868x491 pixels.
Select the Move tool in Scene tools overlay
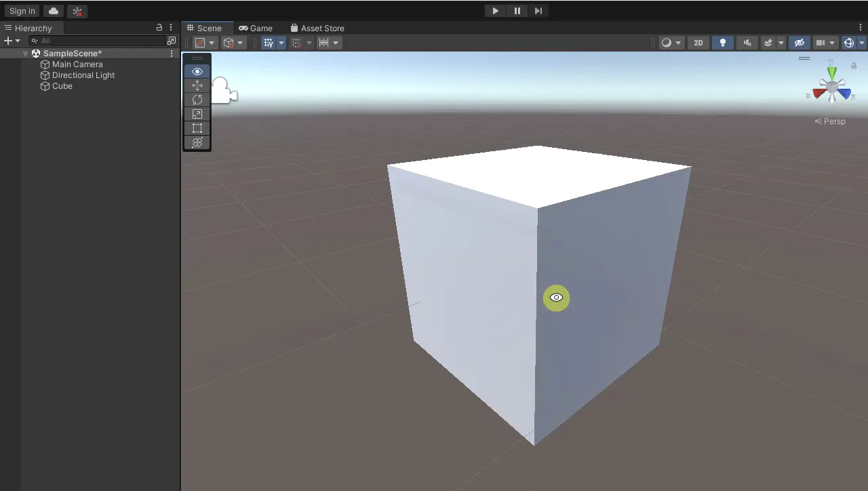(x=197, y=85)
